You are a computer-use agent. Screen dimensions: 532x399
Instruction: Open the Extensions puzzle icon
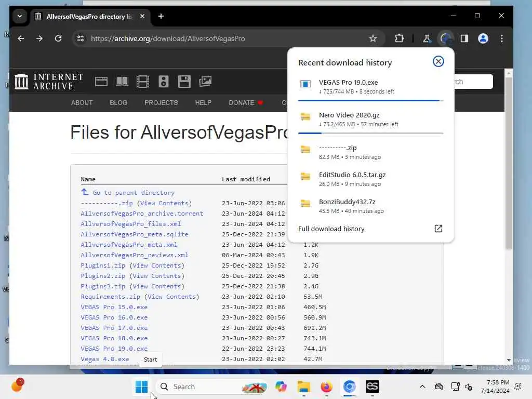(x=400, y=38)
